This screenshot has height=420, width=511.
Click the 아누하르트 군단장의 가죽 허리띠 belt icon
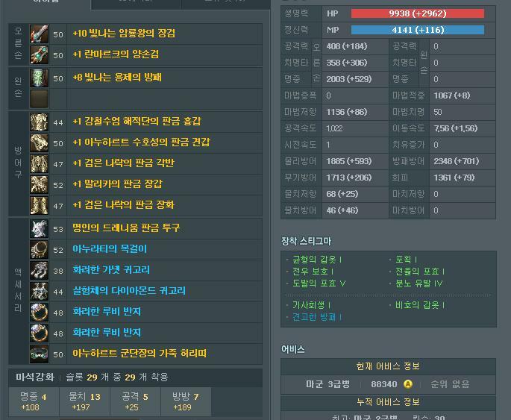(39, 354)
